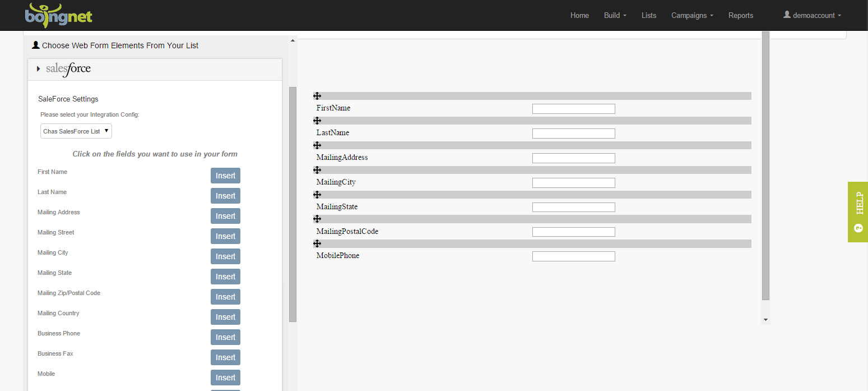
Task: Insert the Mobile field
Action: point(225,378)
